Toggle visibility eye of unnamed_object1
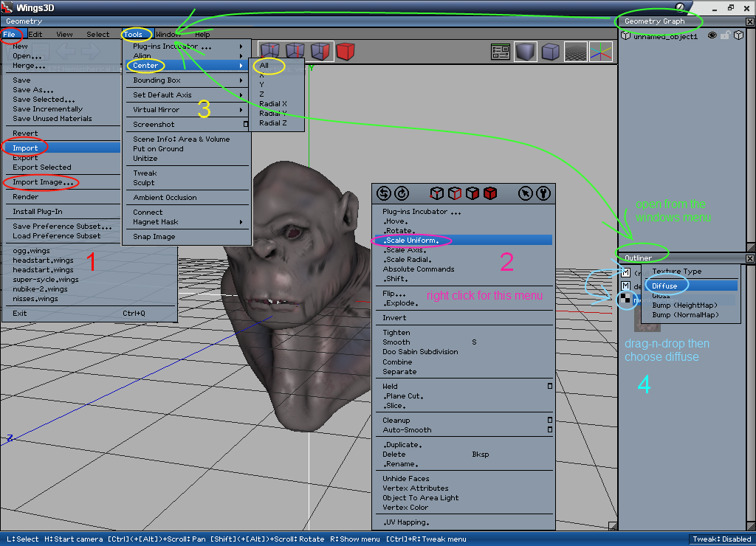The height and width of the screenshot is (546, 756). tap(712, 35)
